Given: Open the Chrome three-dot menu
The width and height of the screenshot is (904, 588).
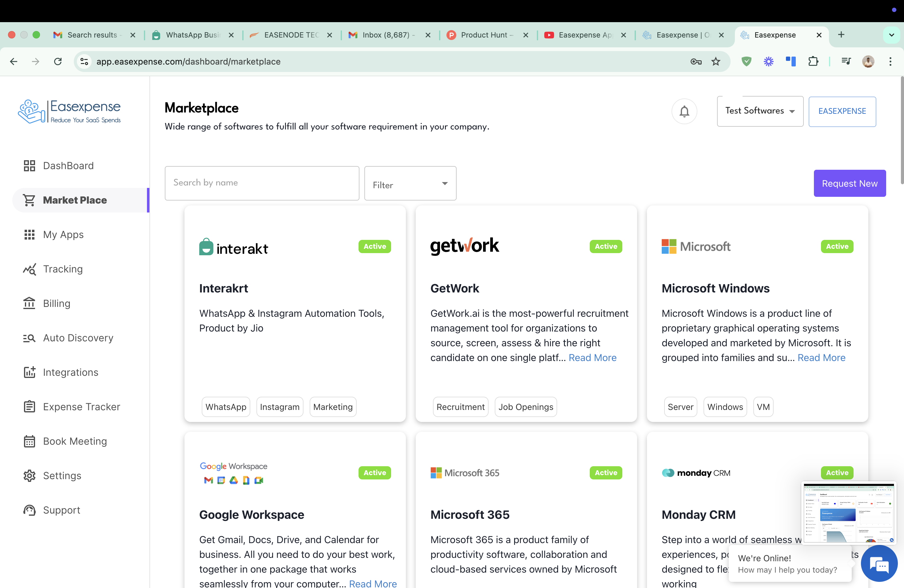Looking at the screenshot, I should tap(890, 61).
